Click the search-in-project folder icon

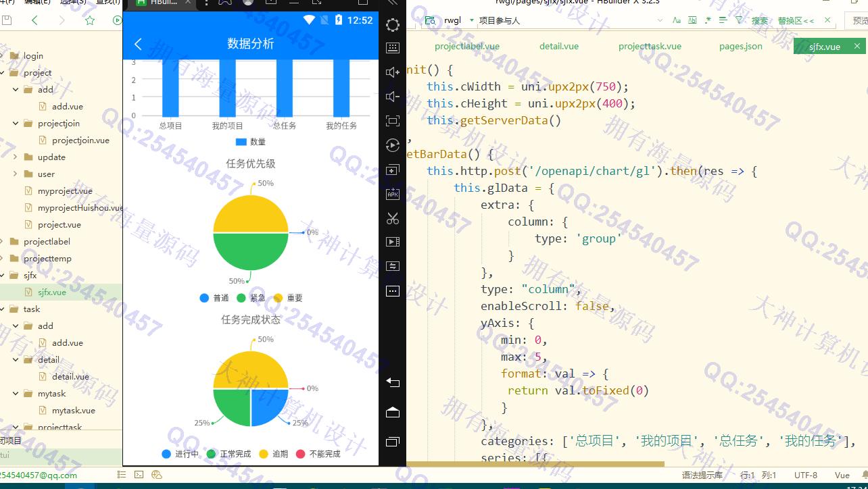430,20
